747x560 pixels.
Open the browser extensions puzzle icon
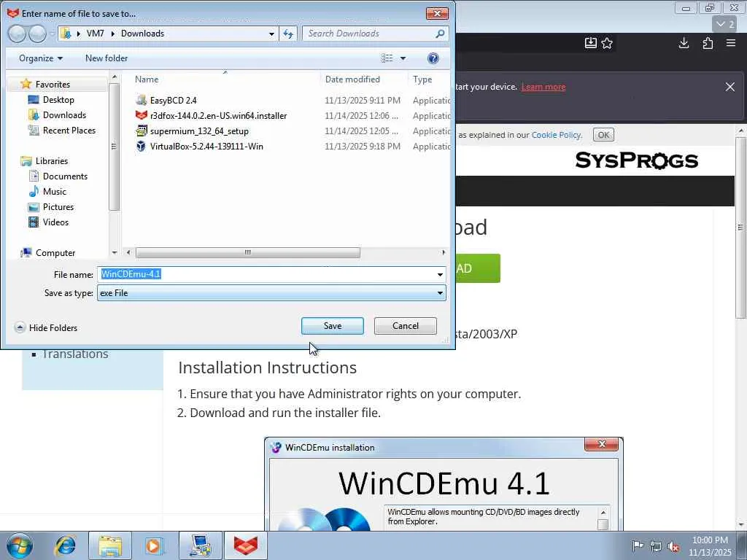(x=708, y=43)
